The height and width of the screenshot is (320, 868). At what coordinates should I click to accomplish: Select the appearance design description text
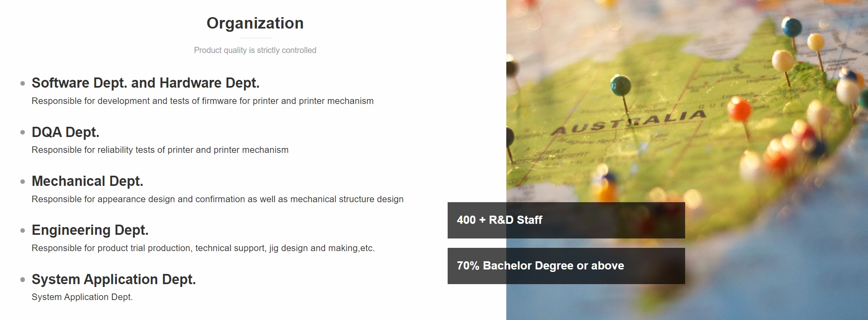(218, 199)
